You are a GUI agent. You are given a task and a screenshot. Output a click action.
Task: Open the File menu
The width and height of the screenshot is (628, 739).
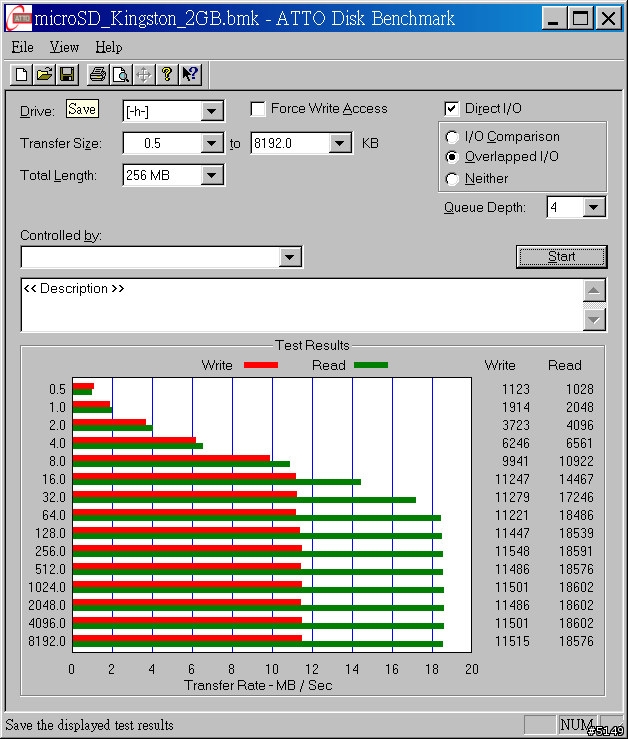23,47
